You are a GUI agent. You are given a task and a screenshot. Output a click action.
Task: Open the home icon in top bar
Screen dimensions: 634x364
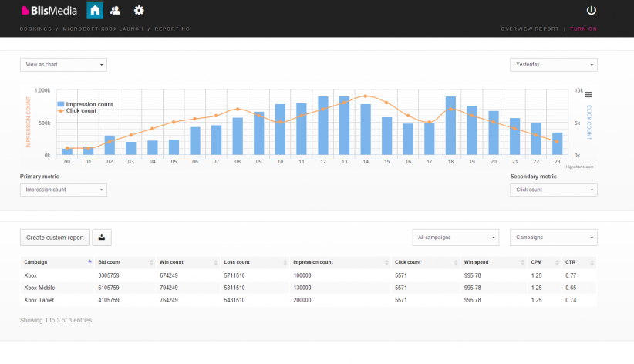pyautogui.click(x=95, y=11)
